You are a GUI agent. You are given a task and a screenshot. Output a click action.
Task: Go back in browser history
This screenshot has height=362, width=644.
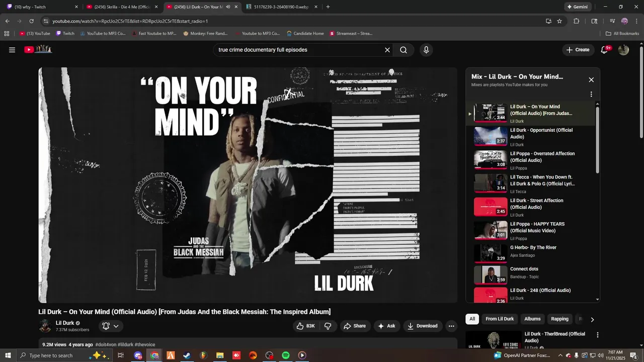[x=7, y=21]
